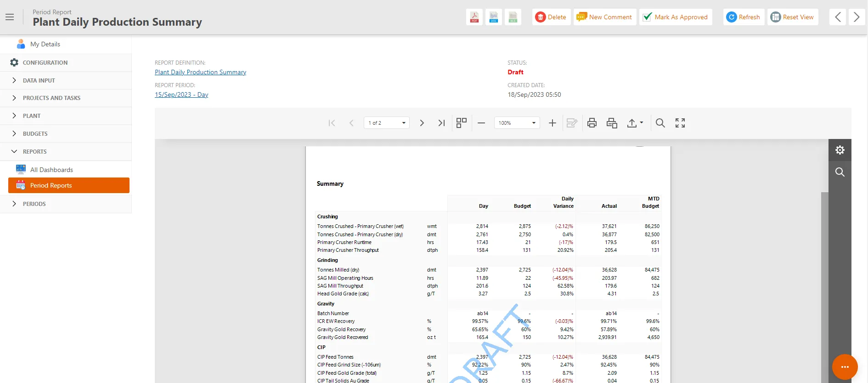Search within the report toolbar

660,123
